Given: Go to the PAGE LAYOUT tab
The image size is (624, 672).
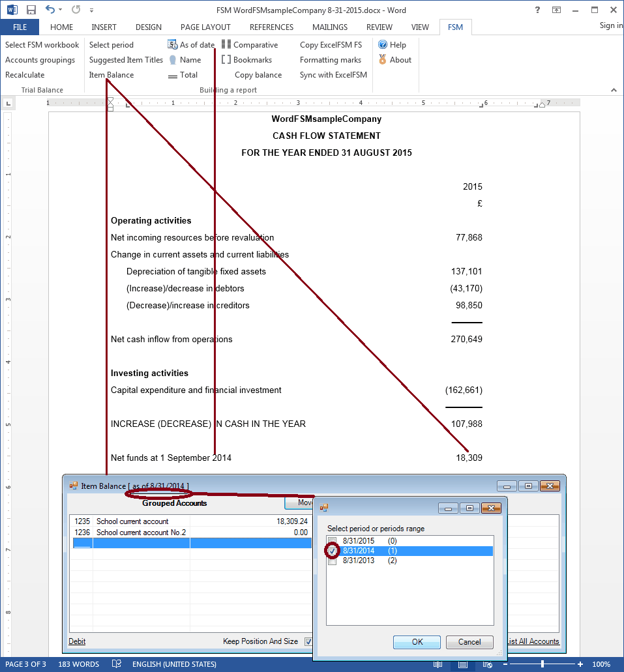Looking at the screenshot, I should coord(205,27).
